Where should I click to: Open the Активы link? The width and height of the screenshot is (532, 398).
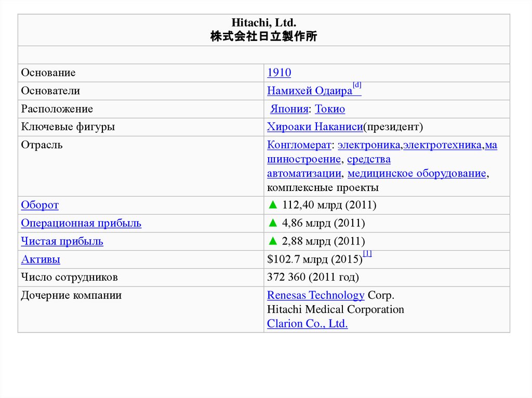pos(41,259)
